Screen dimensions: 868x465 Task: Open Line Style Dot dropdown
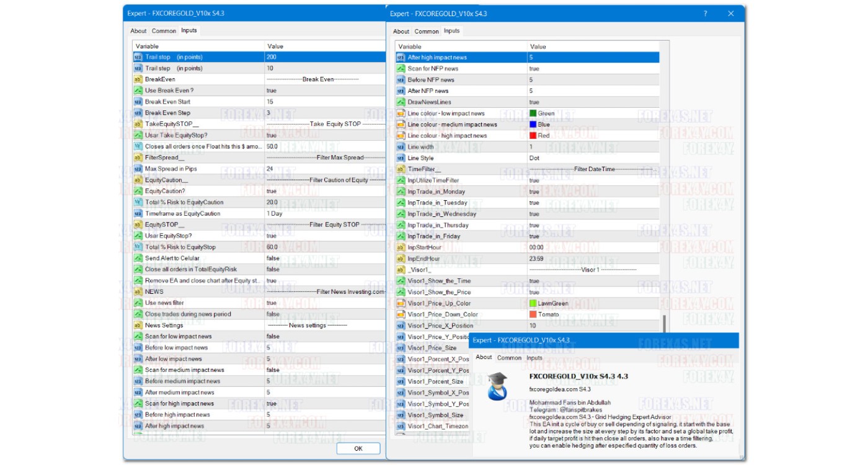click(x=589, y=158)
